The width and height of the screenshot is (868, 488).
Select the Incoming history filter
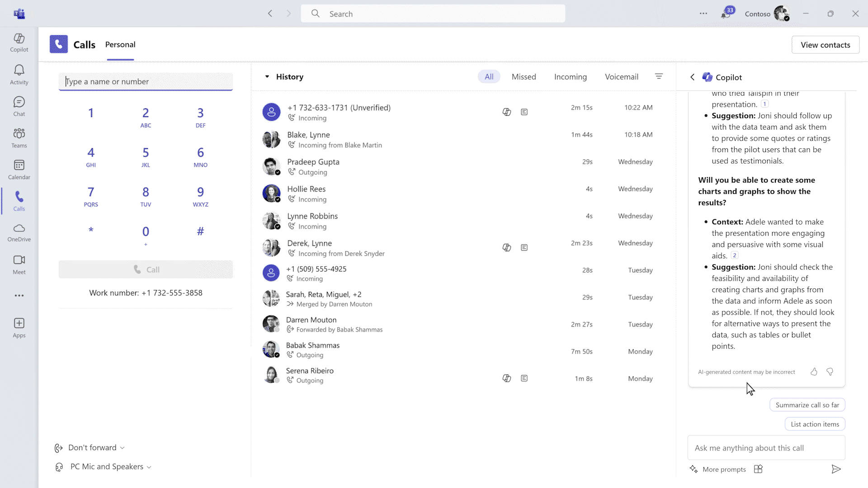pyautogui.click(x=570, y=77)
